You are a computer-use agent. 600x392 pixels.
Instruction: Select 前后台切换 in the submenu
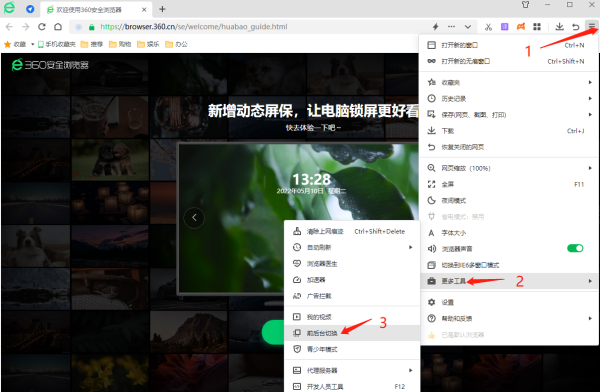352,333
